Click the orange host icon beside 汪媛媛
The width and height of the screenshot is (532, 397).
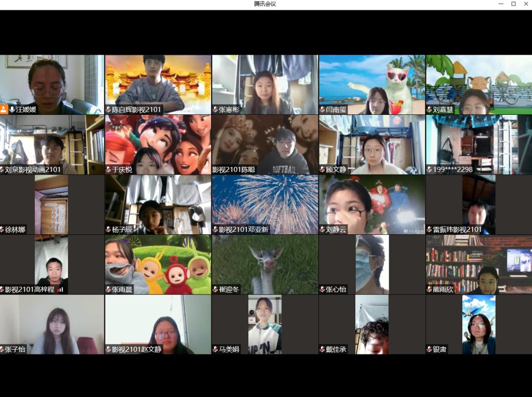point(4,110)
